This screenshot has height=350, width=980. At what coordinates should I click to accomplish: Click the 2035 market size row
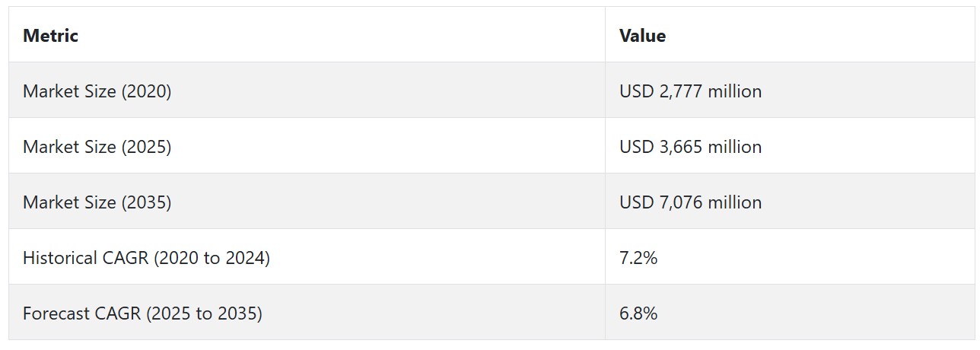click(x=492, y=202)
